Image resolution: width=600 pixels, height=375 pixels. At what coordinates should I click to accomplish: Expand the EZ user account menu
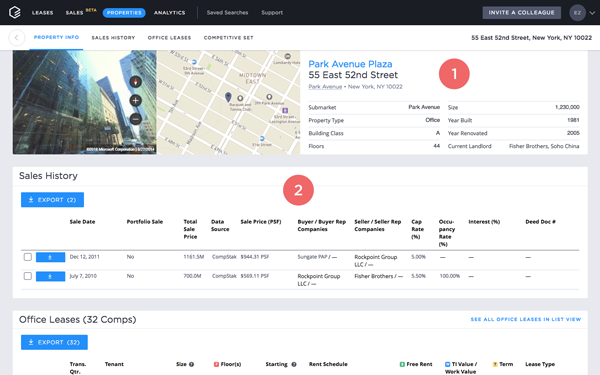click(582, 13)
